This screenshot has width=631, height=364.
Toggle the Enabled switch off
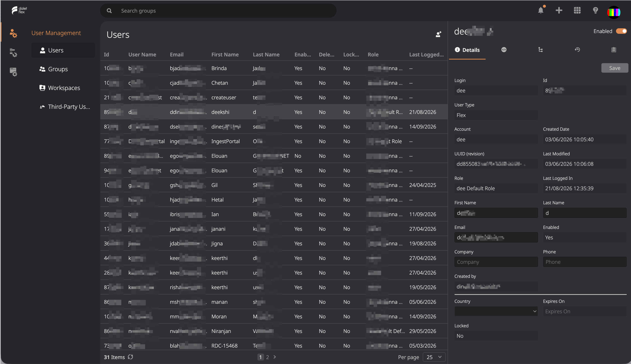[x=621, y=31]
